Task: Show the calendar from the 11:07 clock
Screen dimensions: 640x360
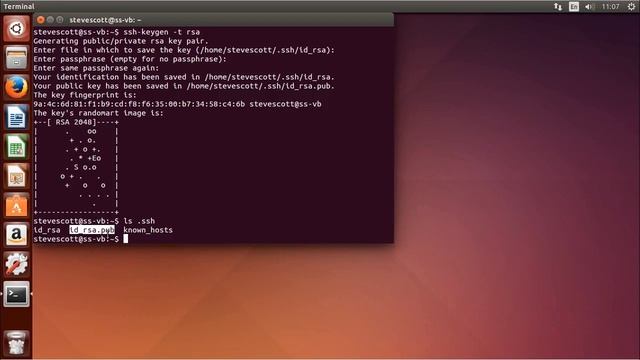Action: (611, 7)
